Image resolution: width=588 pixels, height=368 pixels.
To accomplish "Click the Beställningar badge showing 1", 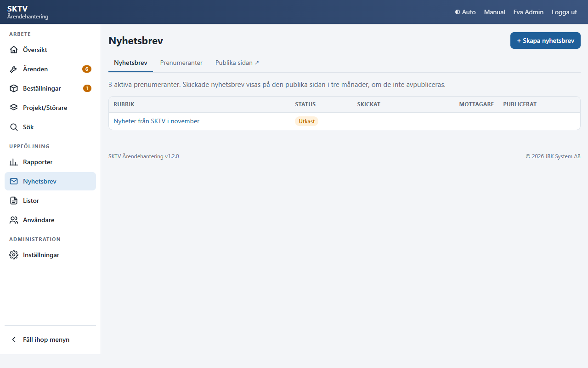I will tap(87, 88).
